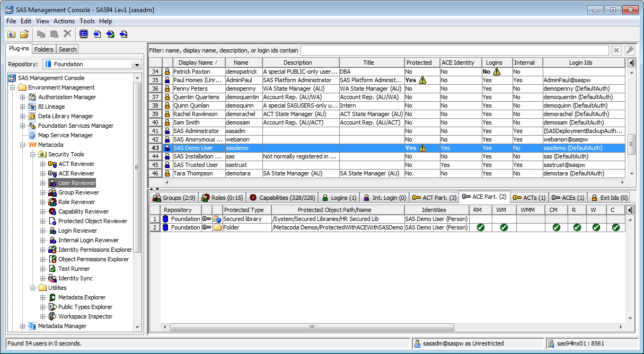Open the Login Reviewer plug-in

pos(77,231)
